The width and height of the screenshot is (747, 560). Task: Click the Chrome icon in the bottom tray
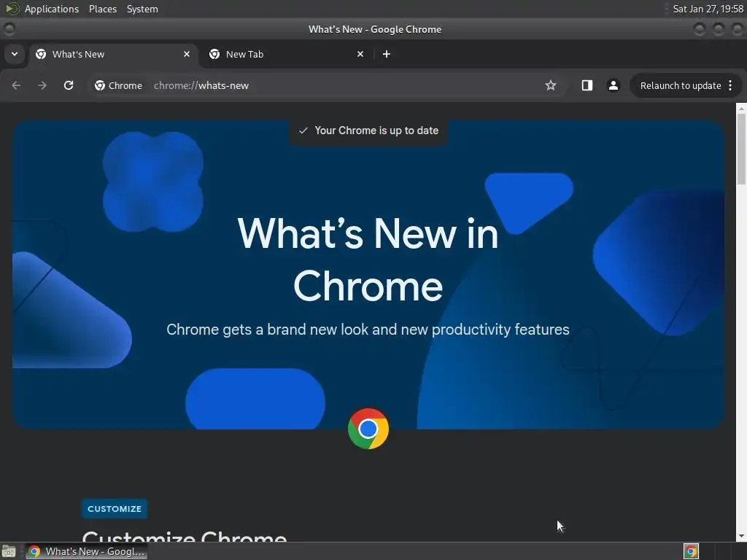[691, 551]
